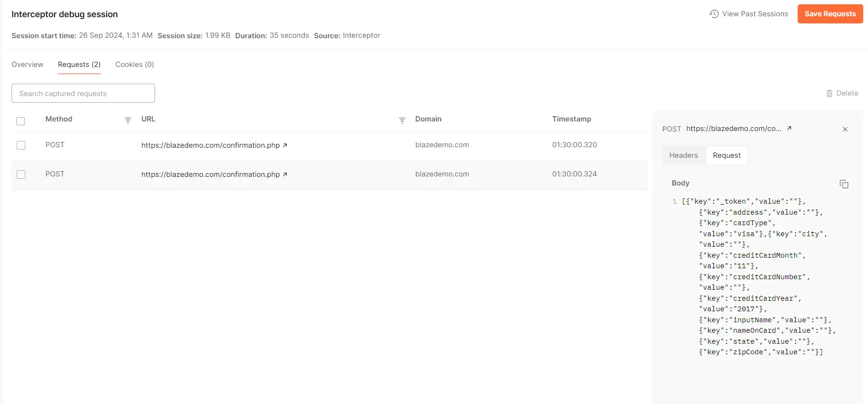Select all requests with header checkbox

(21, 121)
